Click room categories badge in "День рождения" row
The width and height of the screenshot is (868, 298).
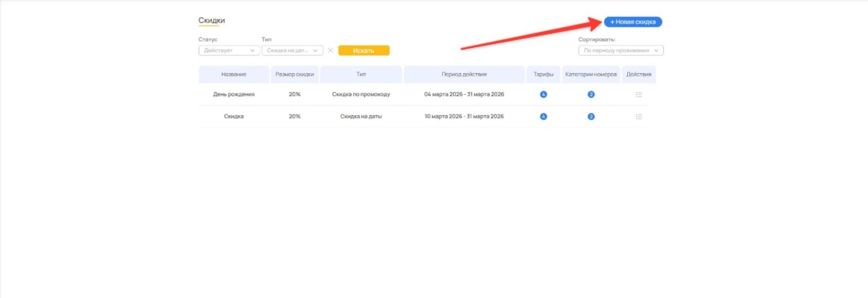591,95
